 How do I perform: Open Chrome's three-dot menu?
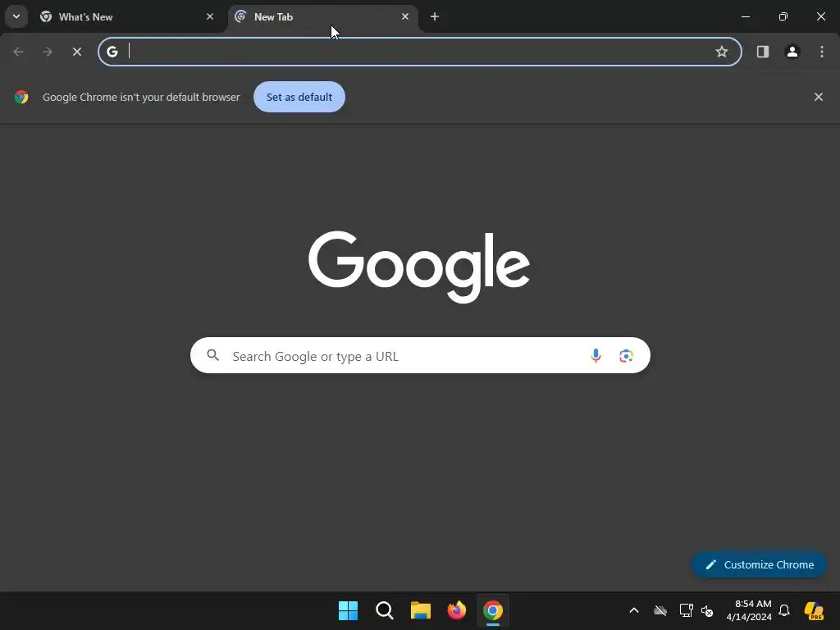point(822,52)
